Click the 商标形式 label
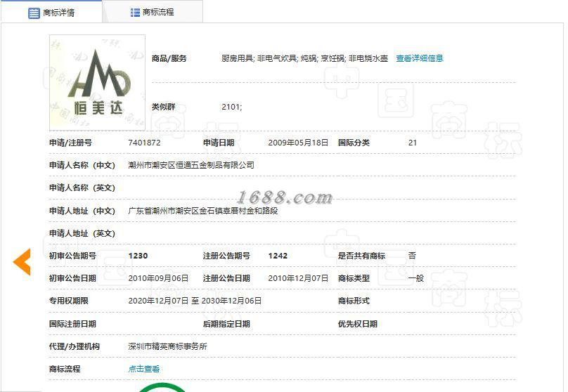The image size is (568, 392). coord(354,301)
